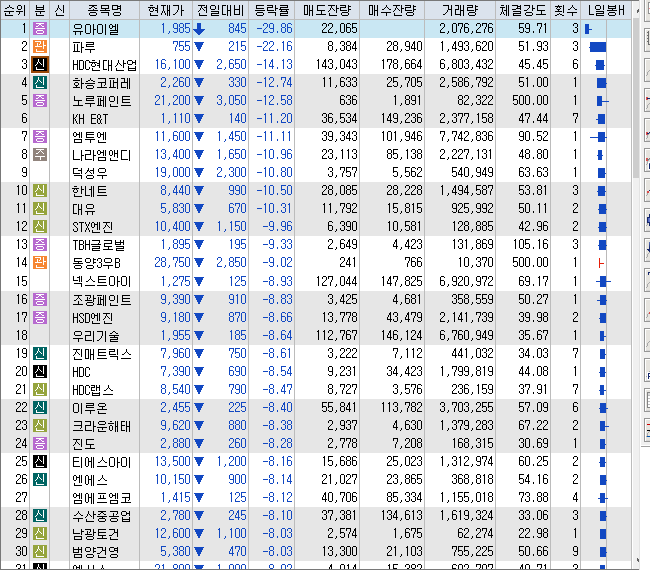This screenshot has height=570, width=650.
Task: Click the green 신 badge beside HDC랩스
Action: coord(40,390)
